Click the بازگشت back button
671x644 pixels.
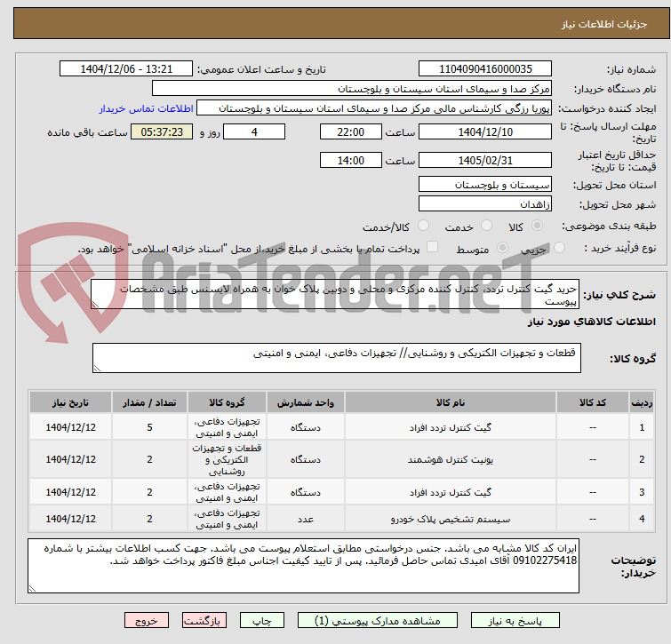(204, 621)
